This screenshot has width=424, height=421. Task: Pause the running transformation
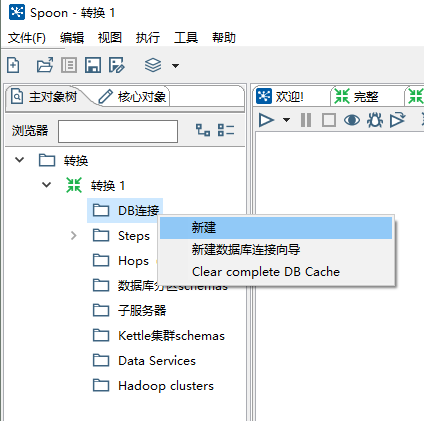306,120
